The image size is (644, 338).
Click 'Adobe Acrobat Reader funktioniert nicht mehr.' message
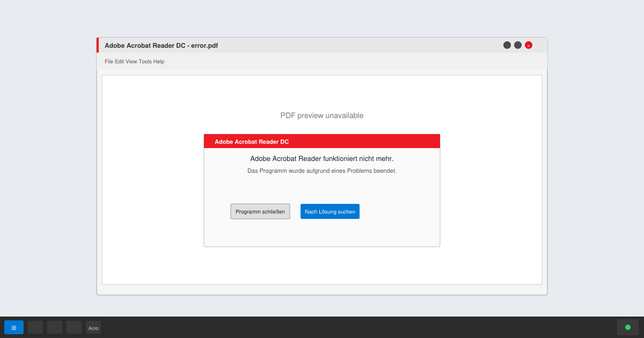click(x=322, y=159)
